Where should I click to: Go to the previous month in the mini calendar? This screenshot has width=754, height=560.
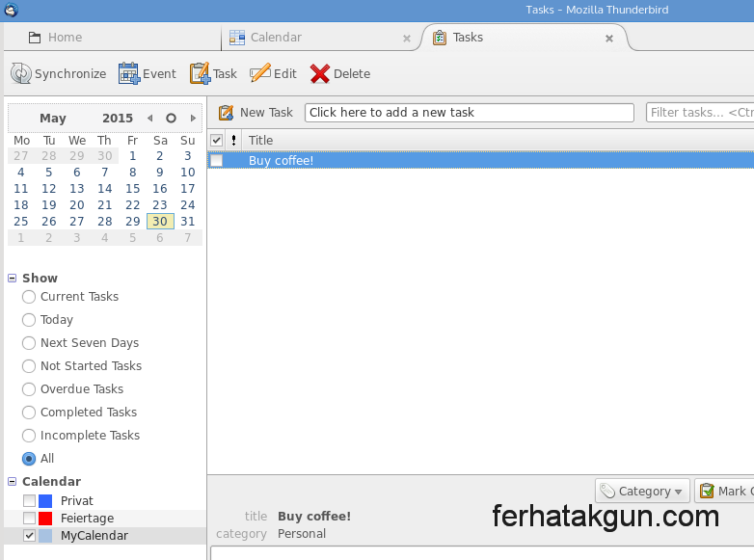[150, 118]
